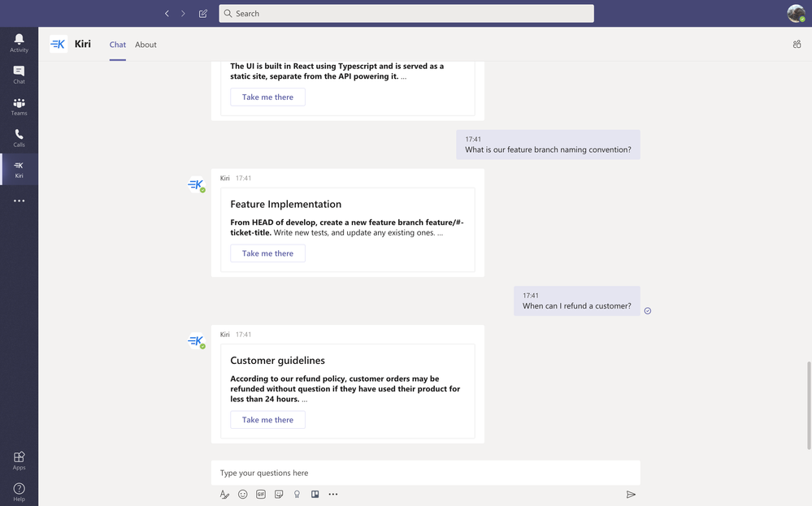Viewport: 812px width, 506px height.
Task: Click the text 'According to our refund policy'
Action: tap(288, 378)
